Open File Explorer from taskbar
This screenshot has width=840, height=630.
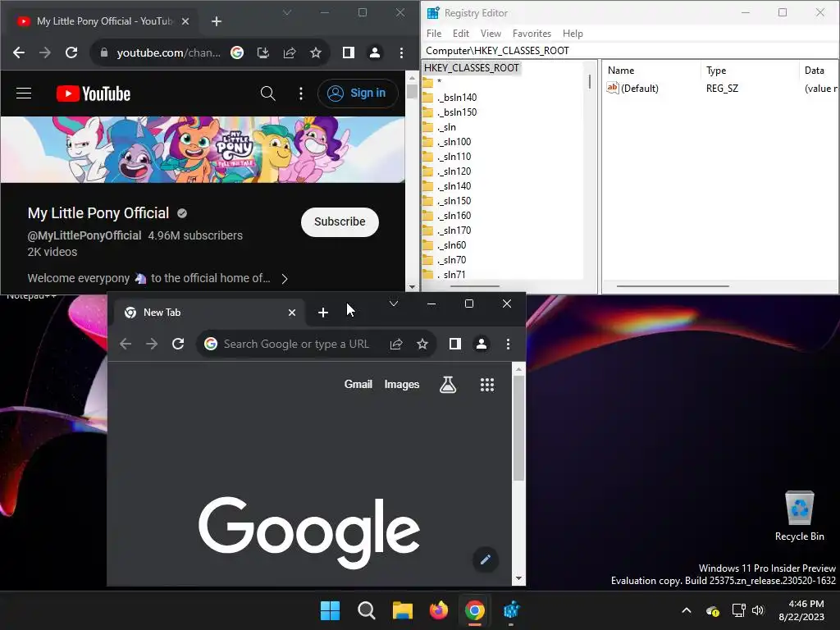(x=402, y=610)
